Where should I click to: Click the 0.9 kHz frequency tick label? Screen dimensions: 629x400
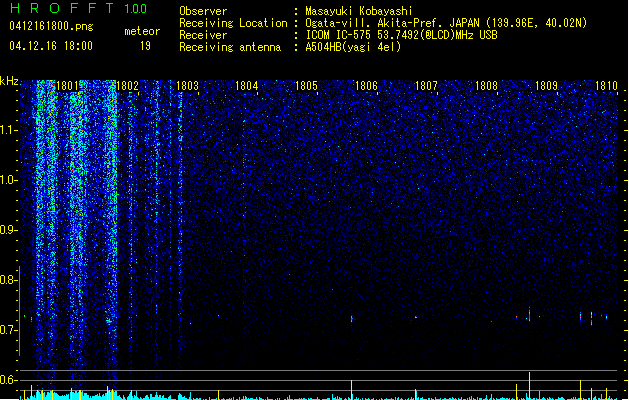(8, 230)
